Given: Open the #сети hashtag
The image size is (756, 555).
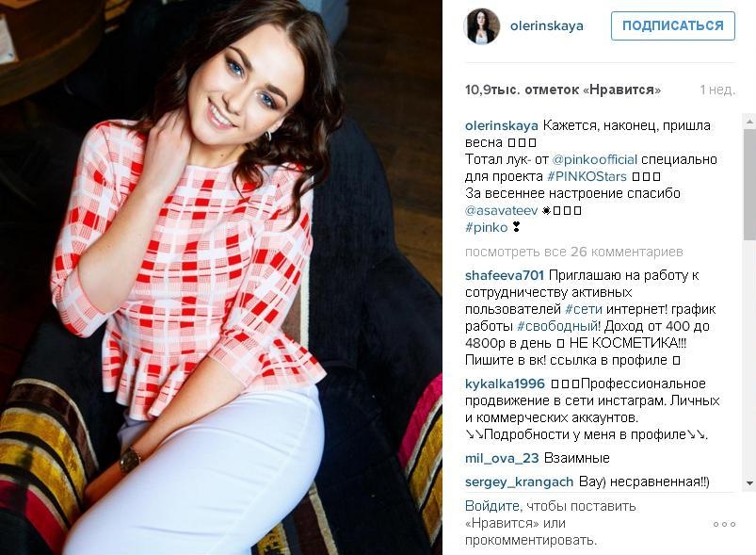Looking at the screenshot, I should coord(584,309).
